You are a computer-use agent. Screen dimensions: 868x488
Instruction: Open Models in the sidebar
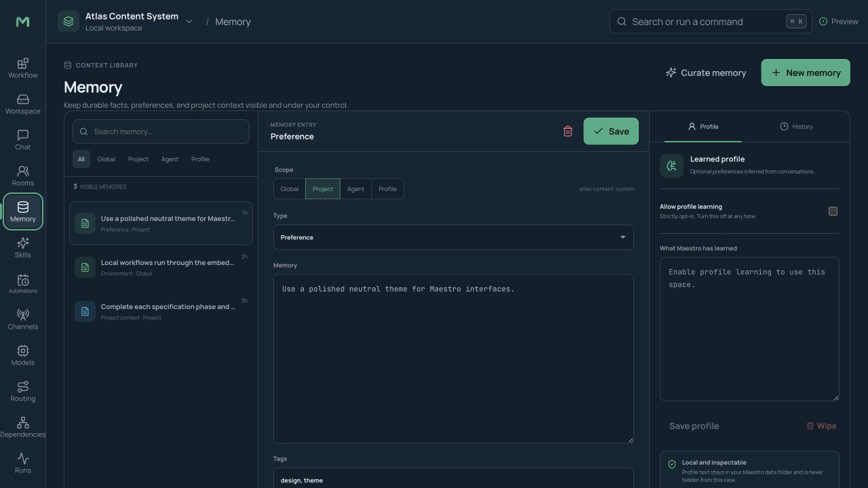(x=22, y=356)
